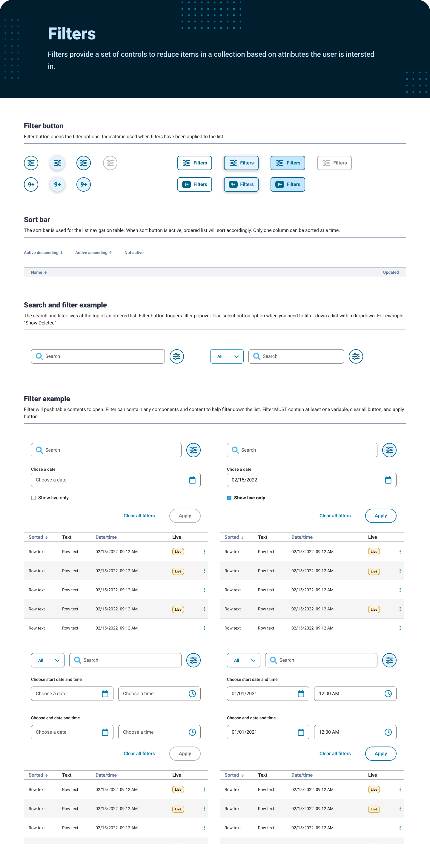Click Search field in the 01/01/2021 example
This screenshot has height=868, width=430.
coord(321,661)
